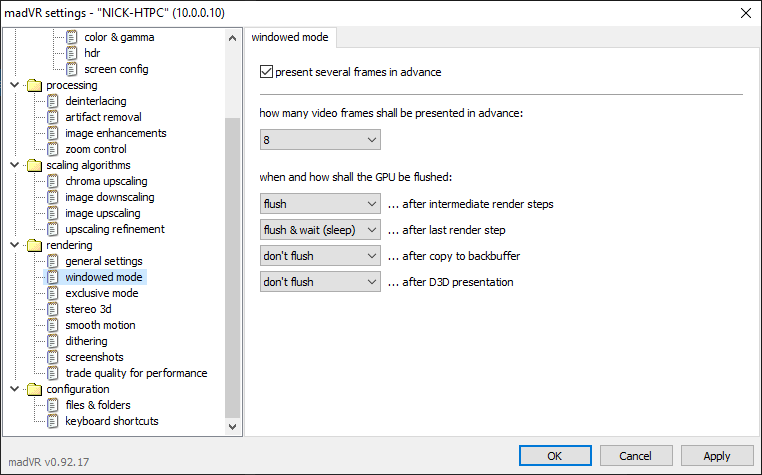Collapse the processing tree node

pyautogui.click(x=14, y=85)
